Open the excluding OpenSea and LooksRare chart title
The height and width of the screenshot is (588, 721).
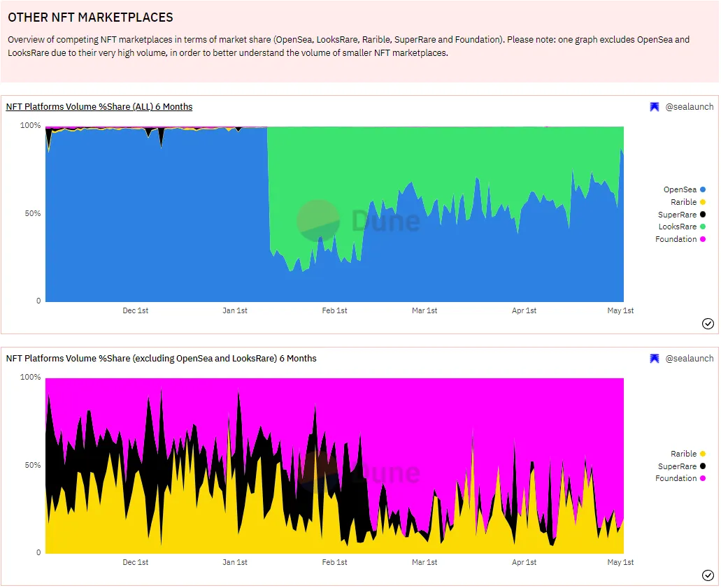pos(161,359)
